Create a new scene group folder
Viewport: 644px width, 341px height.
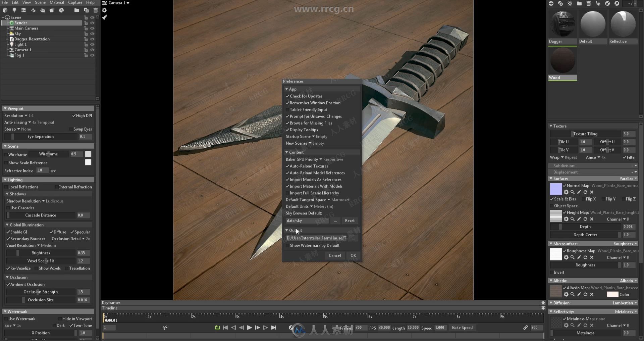pos(77,10)
